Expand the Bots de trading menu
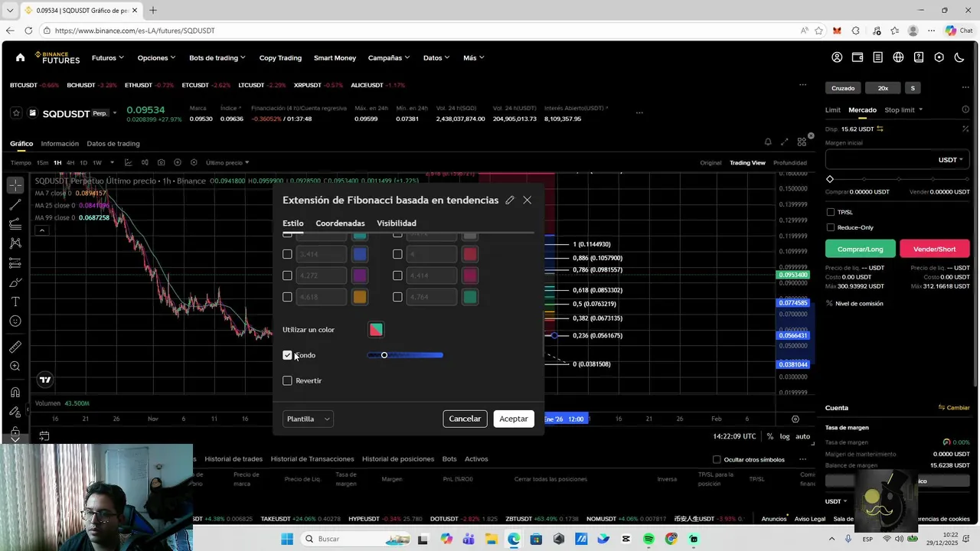The width and height of the screenshot is (980, 551). tap(217, 57)
